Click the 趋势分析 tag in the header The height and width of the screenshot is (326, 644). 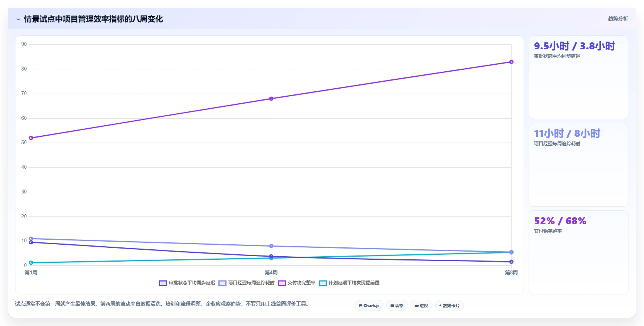tap(618, 18)
